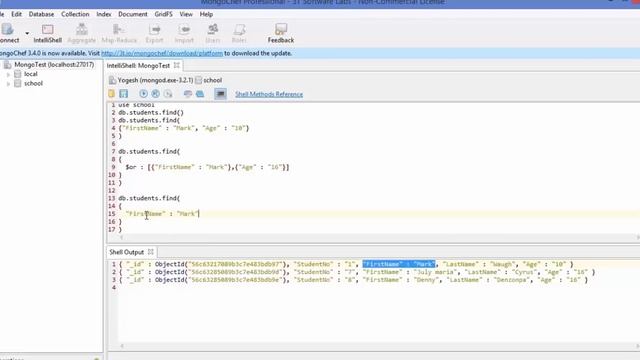Open IntelliShell from the toolbar
Viewport: 640px width, 360px height.
pyautogui.click(x=47, y=33)
